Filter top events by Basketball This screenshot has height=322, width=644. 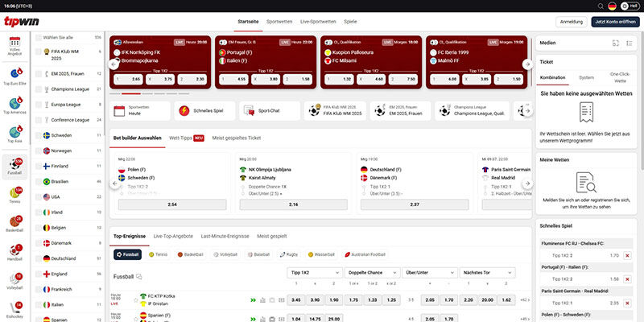pos(190,254)
